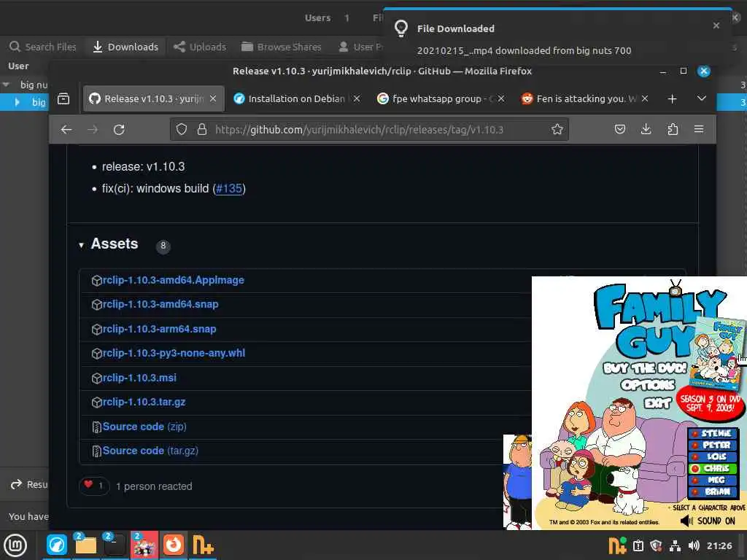The height and width of the screenshot is (560, 747).
Task: Download rclip-1.10.3-amd64.AppImage
Action: click(x=174, y=280)
